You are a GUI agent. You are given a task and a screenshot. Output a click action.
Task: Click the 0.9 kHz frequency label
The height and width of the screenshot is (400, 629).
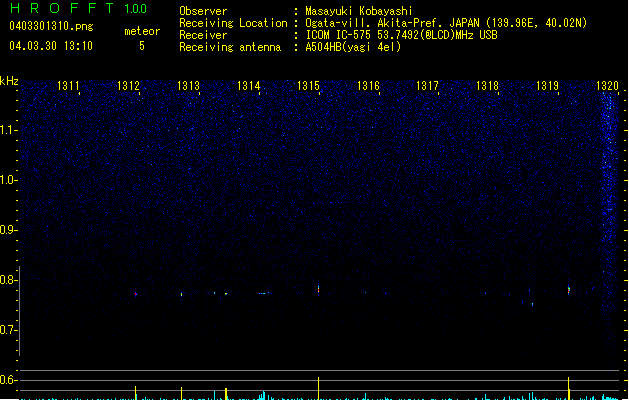tap(9, 230)
